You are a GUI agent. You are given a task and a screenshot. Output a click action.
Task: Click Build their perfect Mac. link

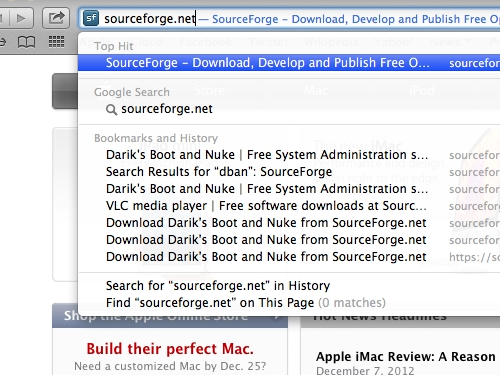170,349
